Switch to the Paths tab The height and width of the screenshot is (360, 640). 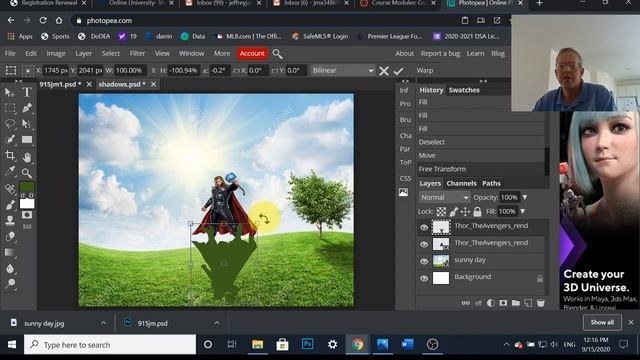491,183
